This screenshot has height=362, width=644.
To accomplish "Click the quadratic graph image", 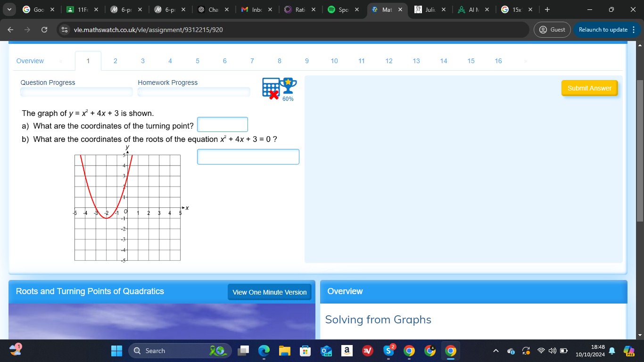I will 130,204.
